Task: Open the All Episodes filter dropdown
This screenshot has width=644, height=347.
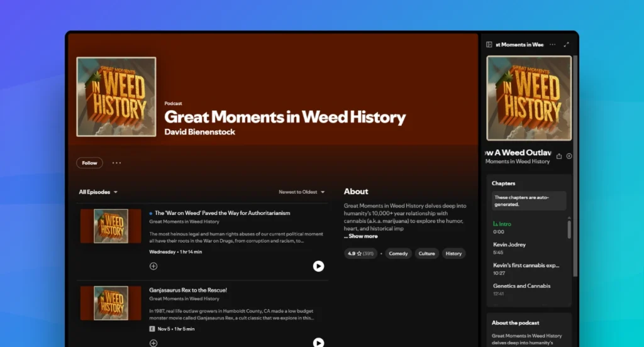Action: [98, 192]
